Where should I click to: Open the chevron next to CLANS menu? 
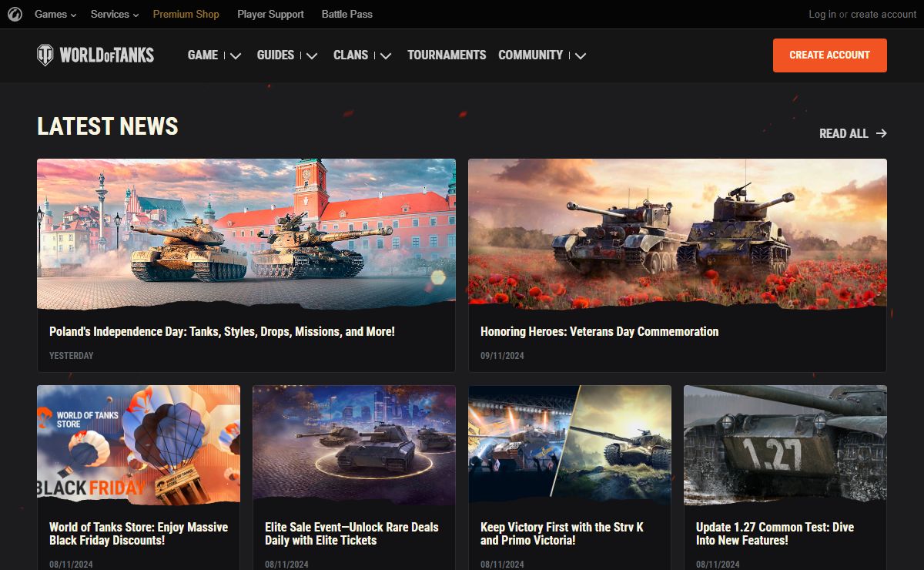coord(386,55)
